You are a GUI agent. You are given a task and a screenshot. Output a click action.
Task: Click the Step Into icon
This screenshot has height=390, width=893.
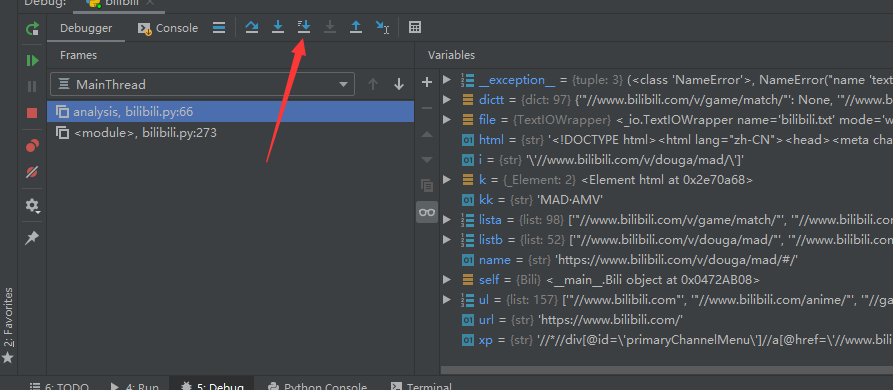[x=278, y=27]
